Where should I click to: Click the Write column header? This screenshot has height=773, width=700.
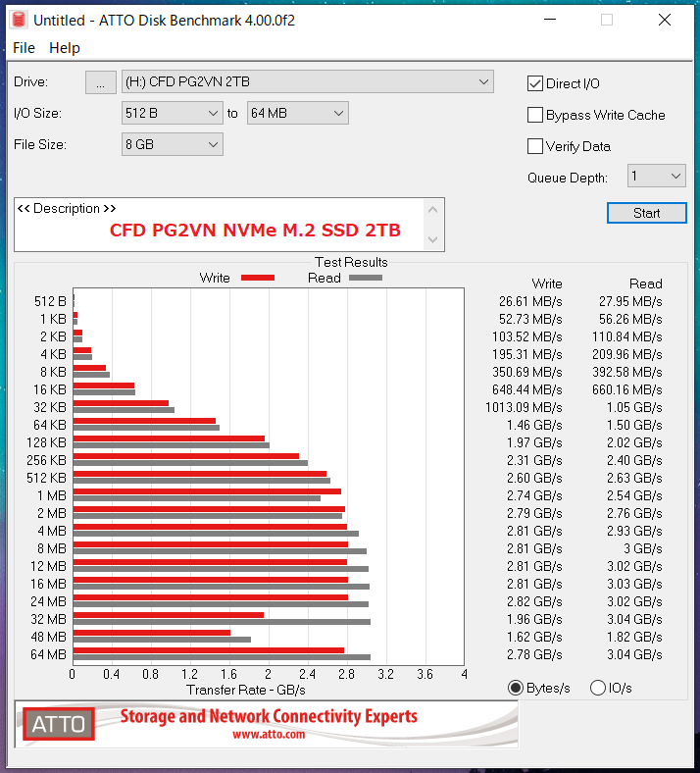pos(547,283)
